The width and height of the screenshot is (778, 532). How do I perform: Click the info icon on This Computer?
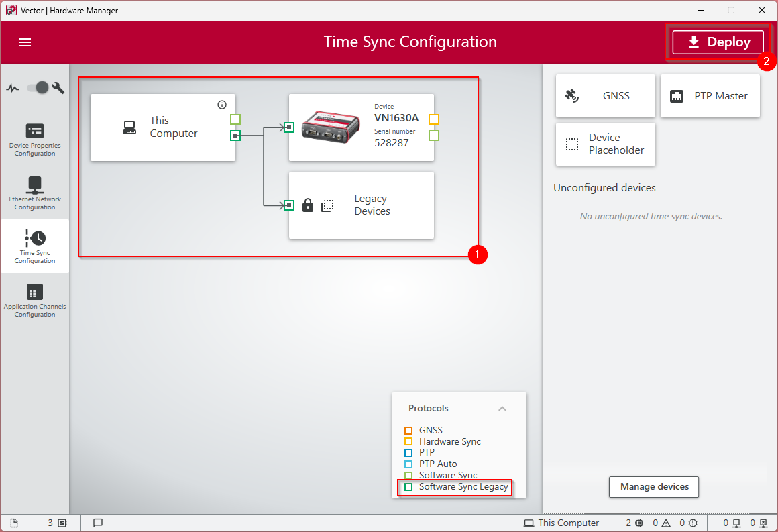[222, 105]
